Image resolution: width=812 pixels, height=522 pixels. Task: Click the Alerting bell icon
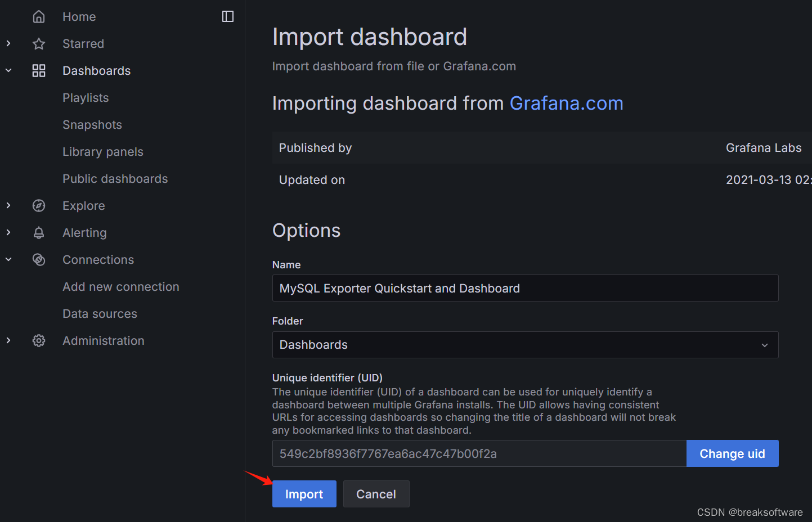39,233
